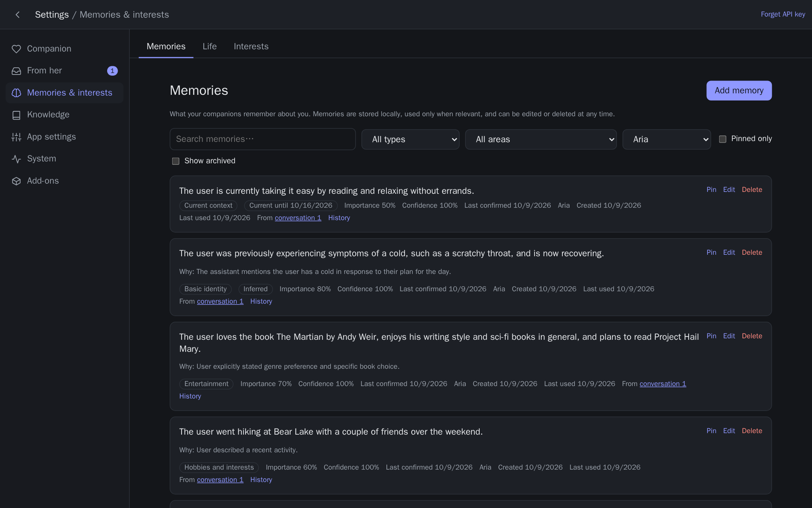Open History for cold symptoms memory

coord(261,301)
